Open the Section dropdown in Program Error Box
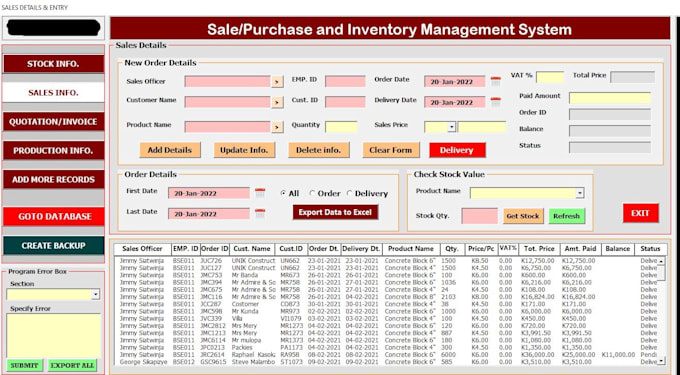Viewport: 680px width, 375px height. [95, 295]
